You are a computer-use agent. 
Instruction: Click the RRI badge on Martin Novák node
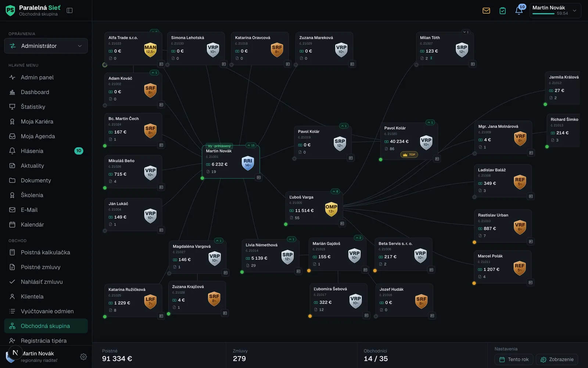[x=248, y=163]
